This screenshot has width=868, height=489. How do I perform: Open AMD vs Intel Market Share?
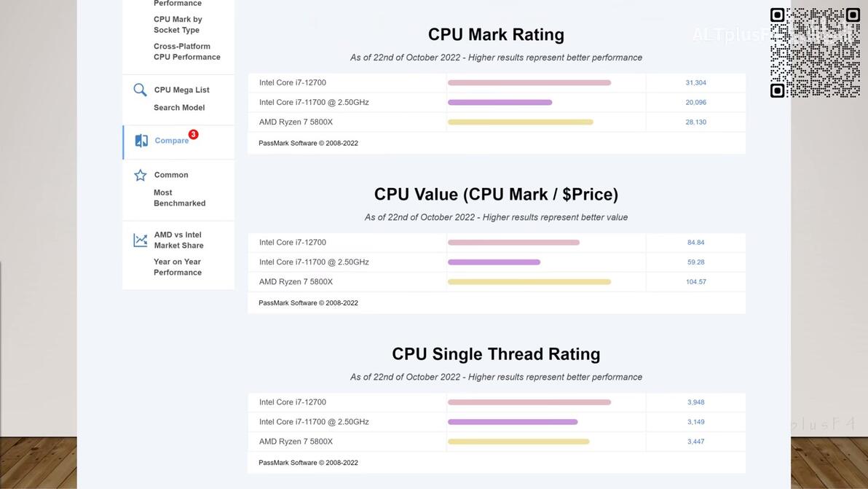[x=178, y=240]
